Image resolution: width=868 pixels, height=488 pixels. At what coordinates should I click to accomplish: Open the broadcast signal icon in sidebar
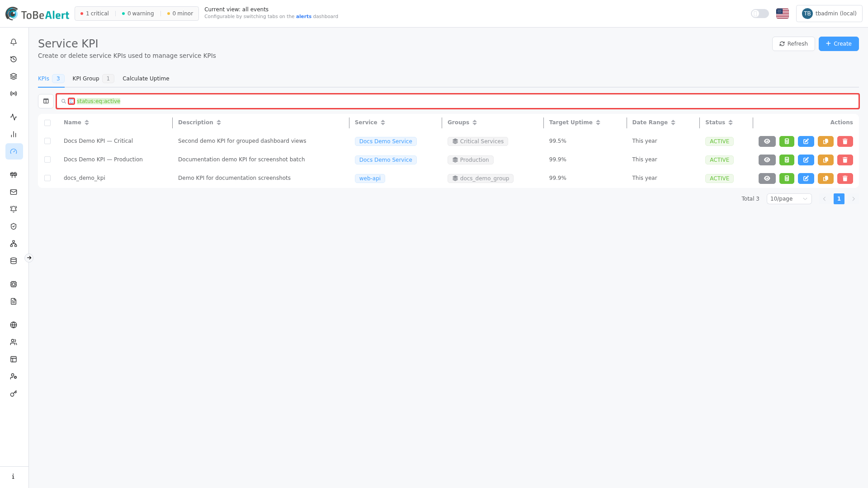point(14,94)
